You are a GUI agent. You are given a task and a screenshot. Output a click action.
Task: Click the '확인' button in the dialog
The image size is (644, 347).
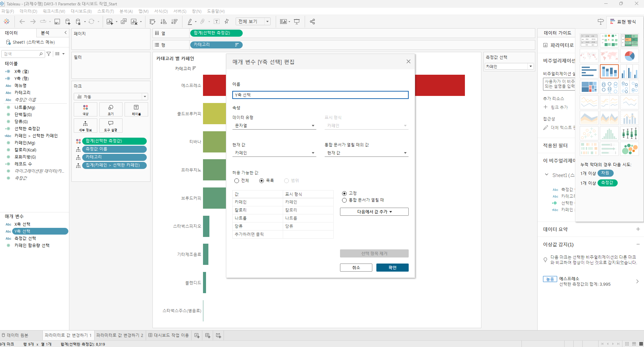pos(393,268)
